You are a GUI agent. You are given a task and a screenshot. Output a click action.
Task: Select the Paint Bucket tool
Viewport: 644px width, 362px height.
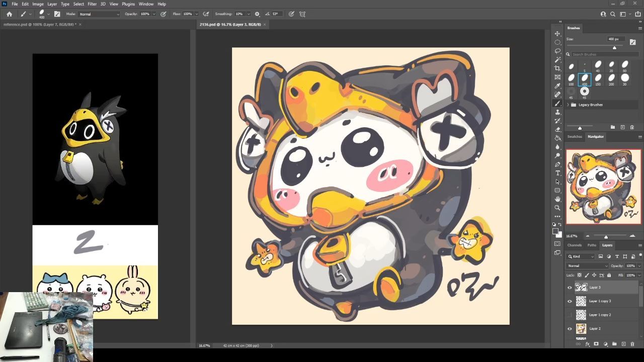[x=557, y=138]
